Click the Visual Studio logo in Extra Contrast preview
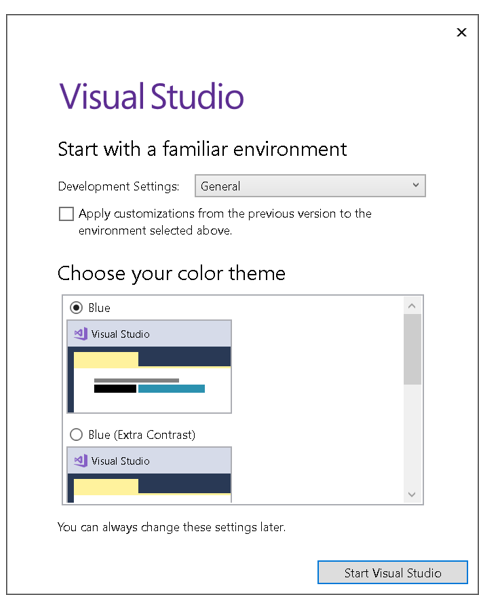Image resolution: width=486 pixels, height=608 pixels. click(81, 461)
